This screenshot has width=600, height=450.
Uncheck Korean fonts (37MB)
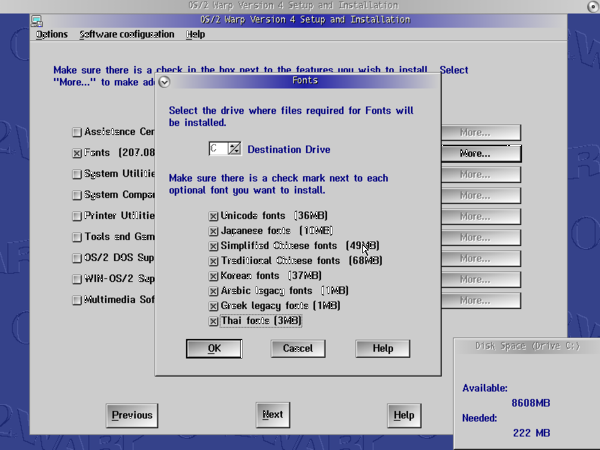(213, 276)
